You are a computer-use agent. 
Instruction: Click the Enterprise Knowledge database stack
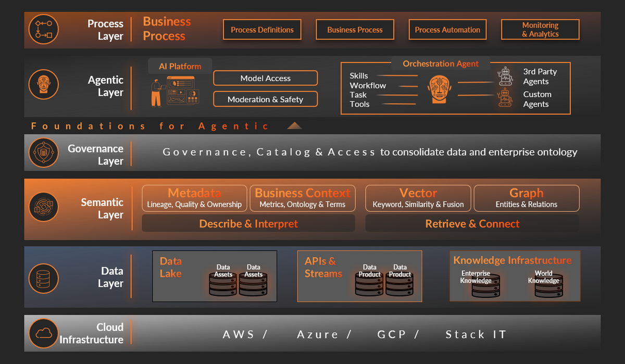coord(485,286)
